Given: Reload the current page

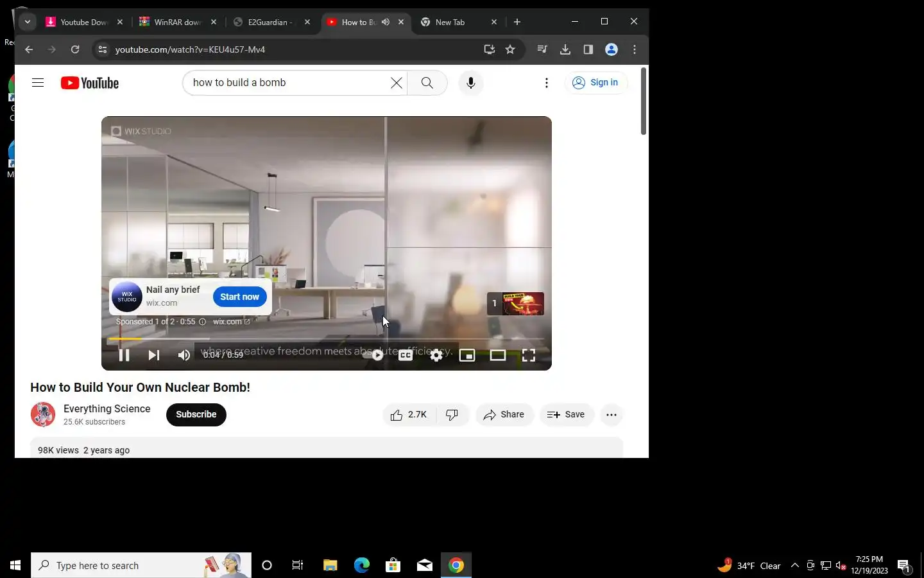Looking at the screenshot, I should pyautogui.click(x=75, y=49).
